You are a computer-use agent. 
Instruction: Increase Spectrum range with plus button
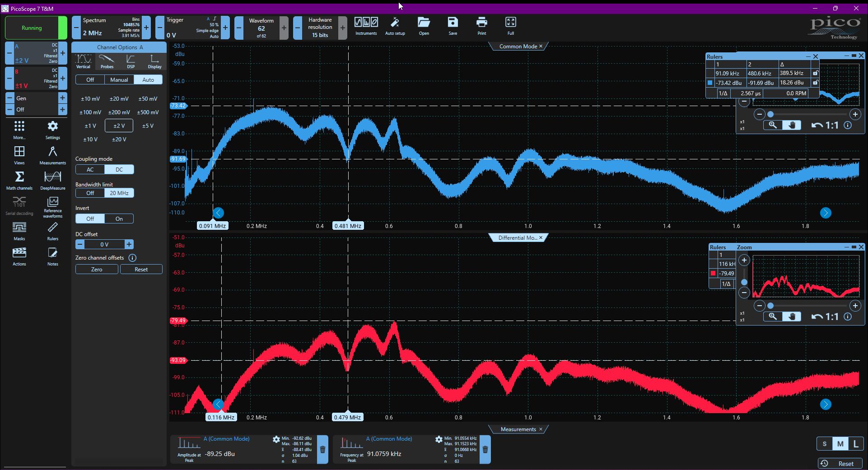click(146, 28)
